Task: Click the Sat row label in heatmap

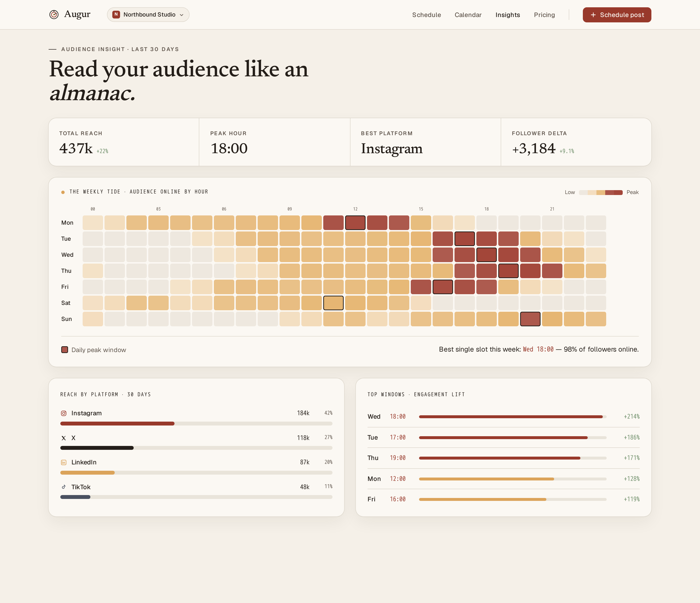Action: coord(66,303)
